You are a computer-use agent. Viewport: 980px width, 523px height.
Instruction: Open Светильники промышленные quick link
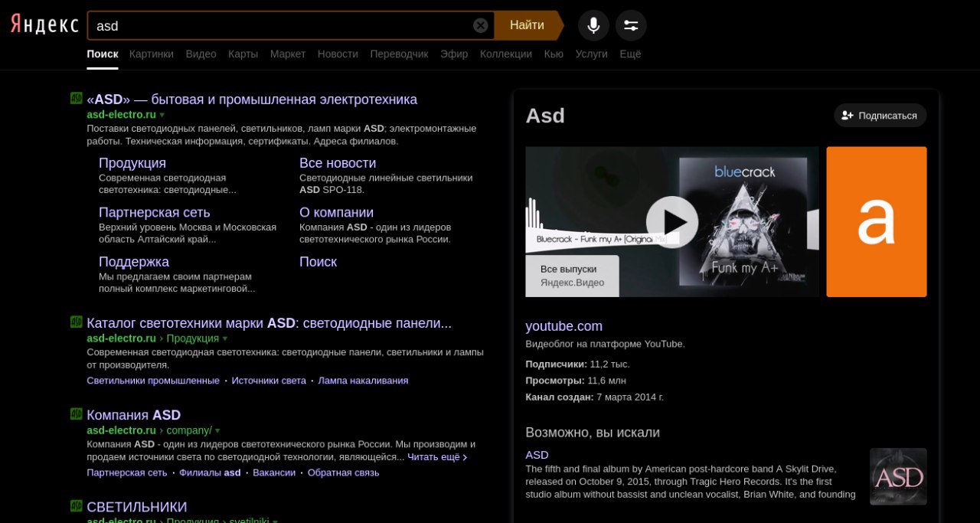tap(153, 381)
